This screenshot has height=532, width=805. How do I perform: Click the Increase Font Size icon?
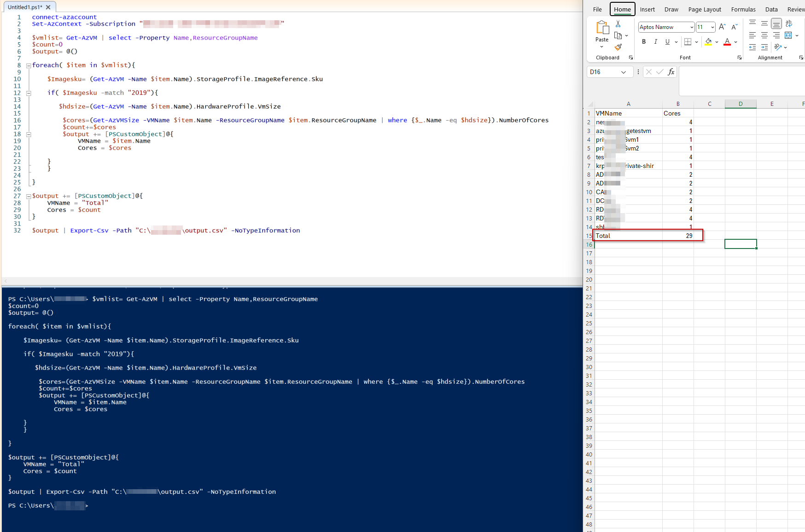pyautogui.click(x=722, y=26)
